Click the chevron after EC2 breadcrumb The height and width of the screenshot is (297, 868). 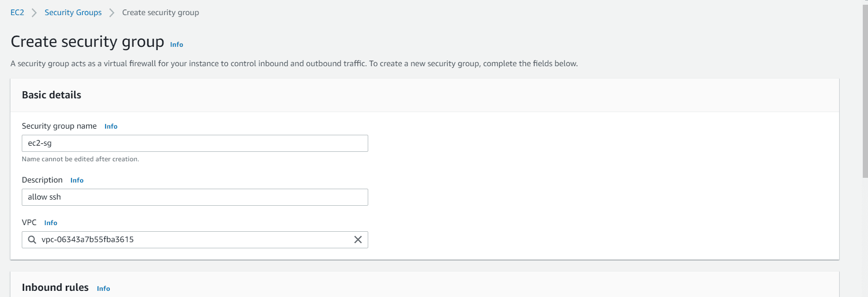tap(34, 13)
